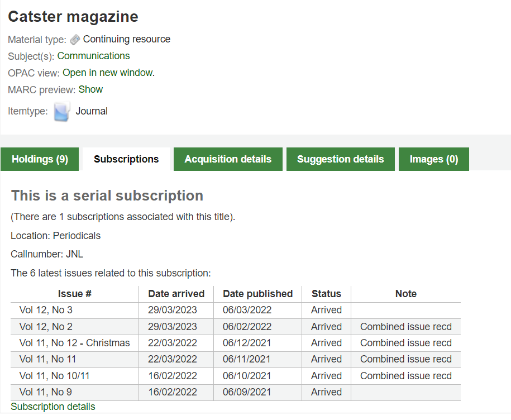Open the Subscription details link
The height and width of the screenshot is (420, 511).
pos(52,406)
